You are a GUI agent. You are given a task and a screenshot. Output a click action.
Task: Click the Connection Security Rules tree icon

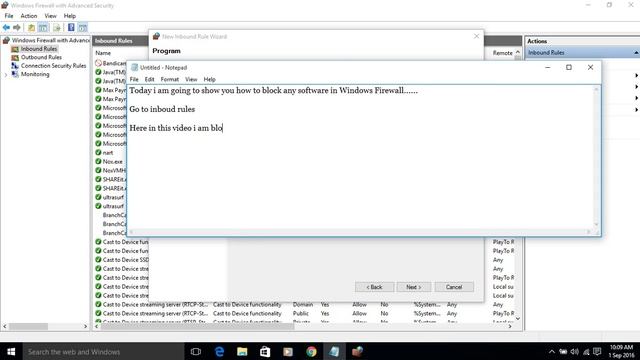pyautogui.click(x=15, y=66)
